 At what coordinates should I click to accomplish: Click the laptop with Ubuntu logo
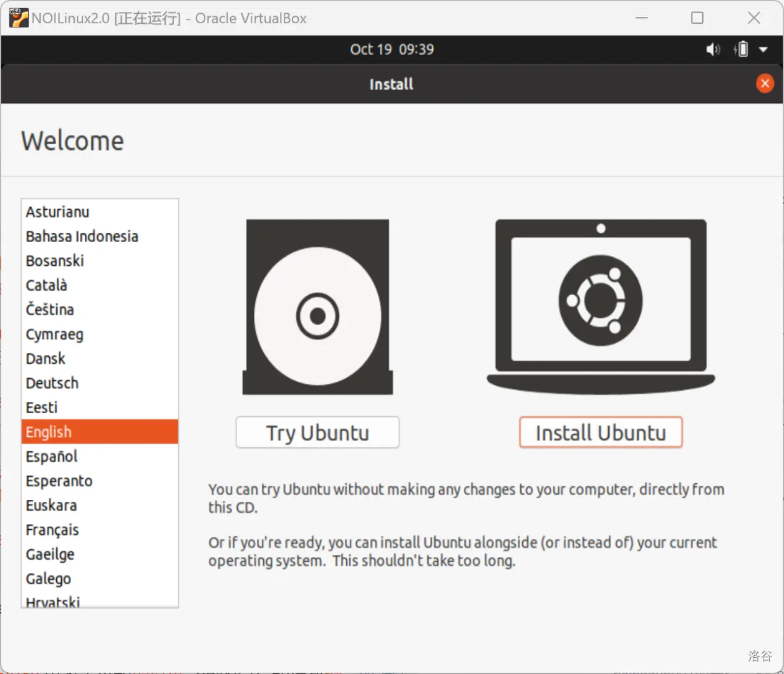pyautogui.click(x=601, y=305)
